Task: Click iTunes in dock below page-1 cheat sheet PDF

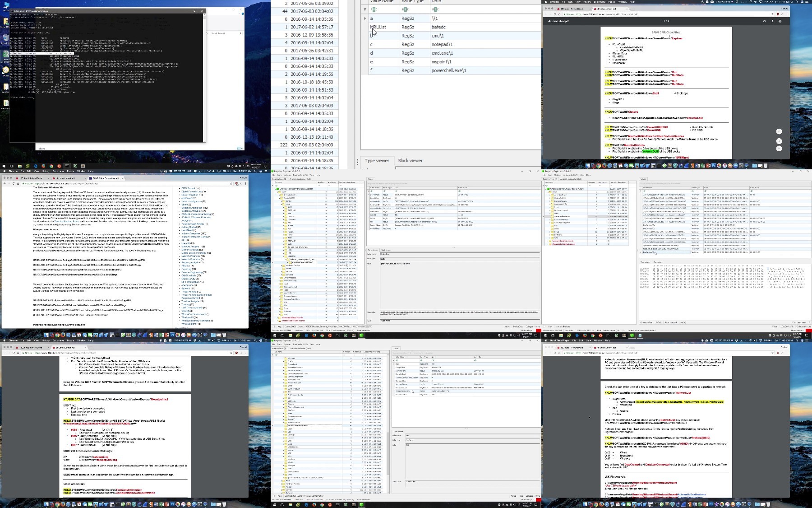Action: tap(724, 166)
